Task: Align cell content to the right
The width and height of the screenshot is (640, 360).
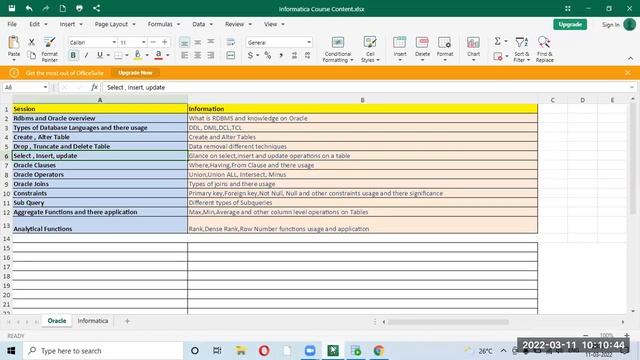Action: pyautogui.click(x=211, y=55)
